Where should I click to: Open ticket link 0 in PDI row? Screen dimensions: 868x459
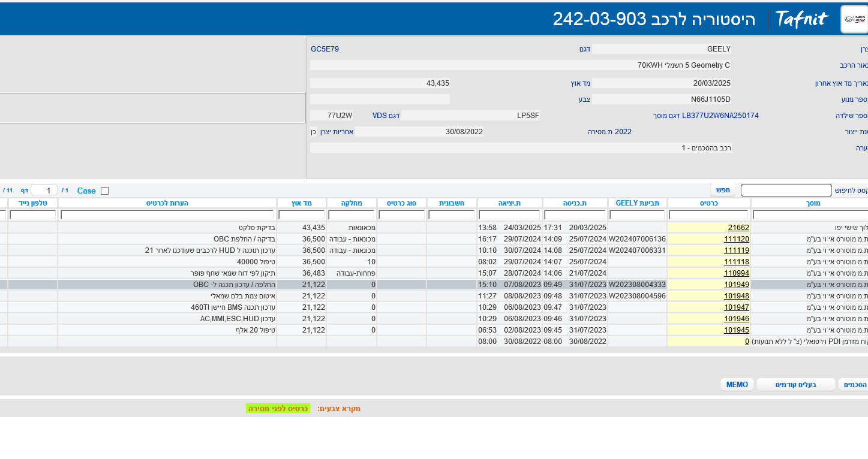click(747, 342)
